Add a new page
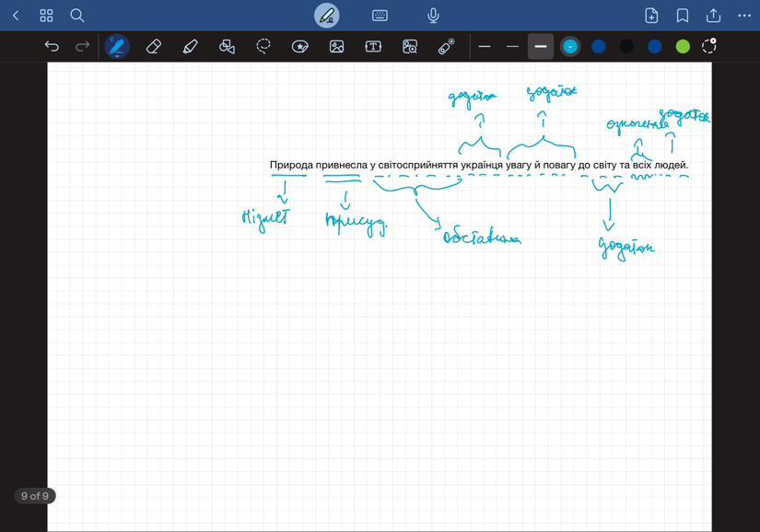 tap(651, 16)
